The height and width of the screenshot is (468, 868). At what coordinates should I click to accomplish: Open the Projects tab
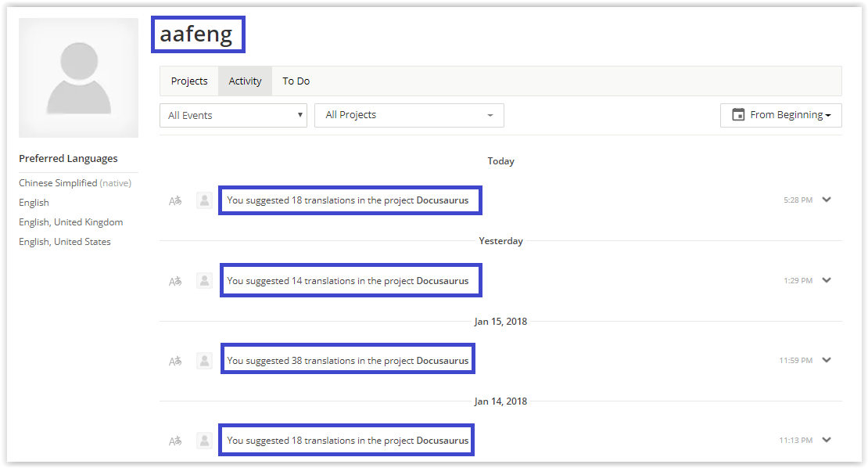189,81
